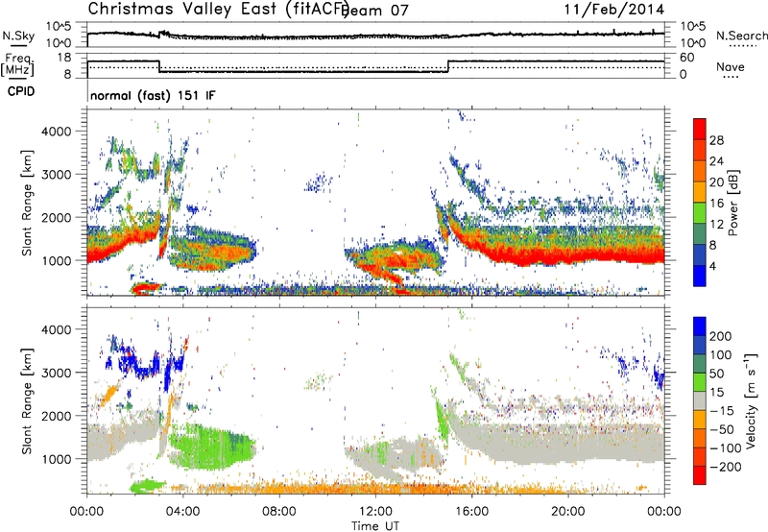This screenshot has height=532, width=768.
Task: Click the Nave legend label
Action: point(731,67)
